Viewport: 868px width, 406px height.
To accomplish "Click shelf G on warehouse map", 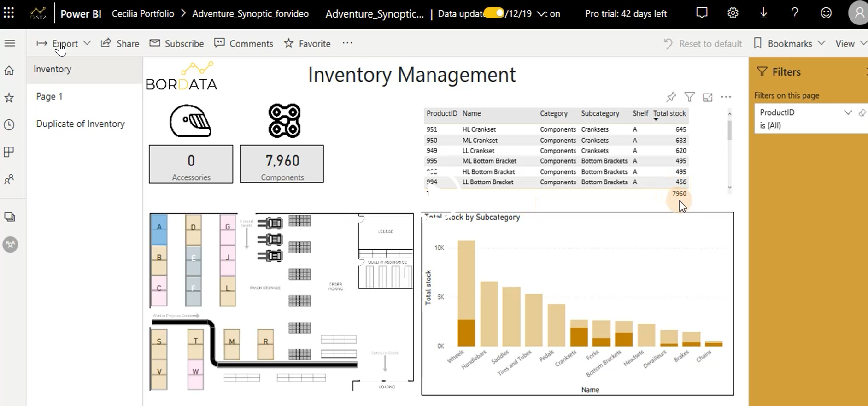I will point(227,229).
